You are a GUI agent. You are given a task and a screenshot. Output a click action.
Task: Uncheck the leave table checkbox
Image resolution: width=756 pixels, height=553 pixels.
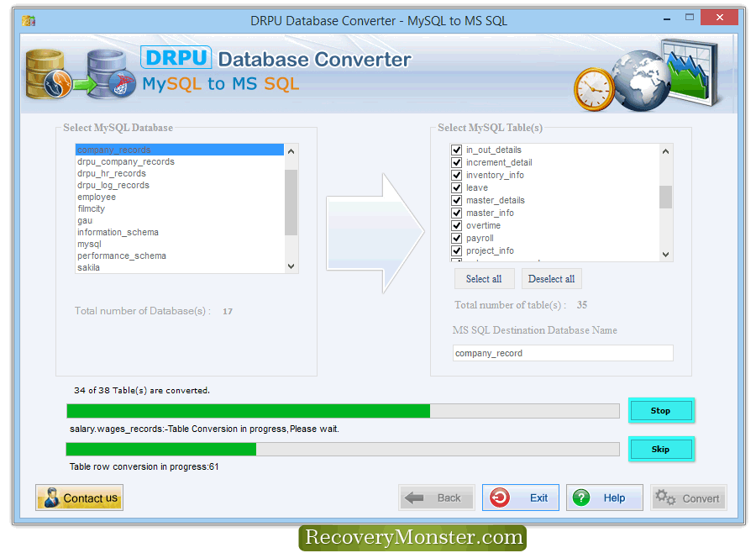coord(457,187)
